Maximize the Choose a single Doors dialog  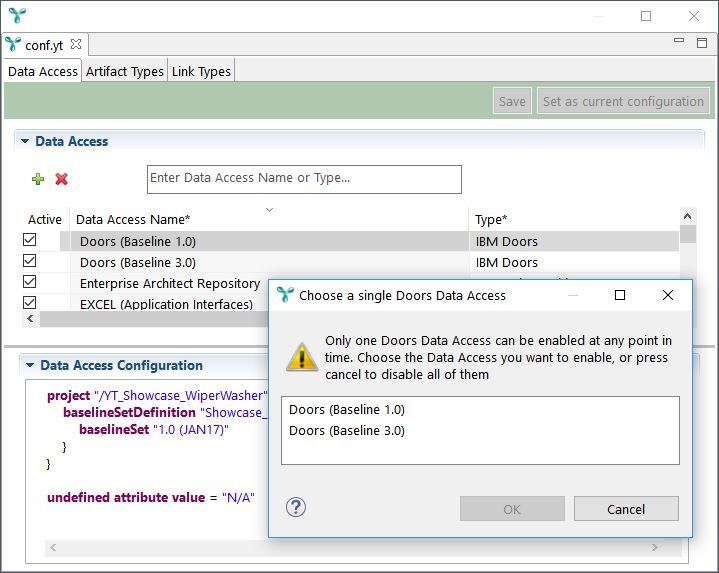click(619, 295)
